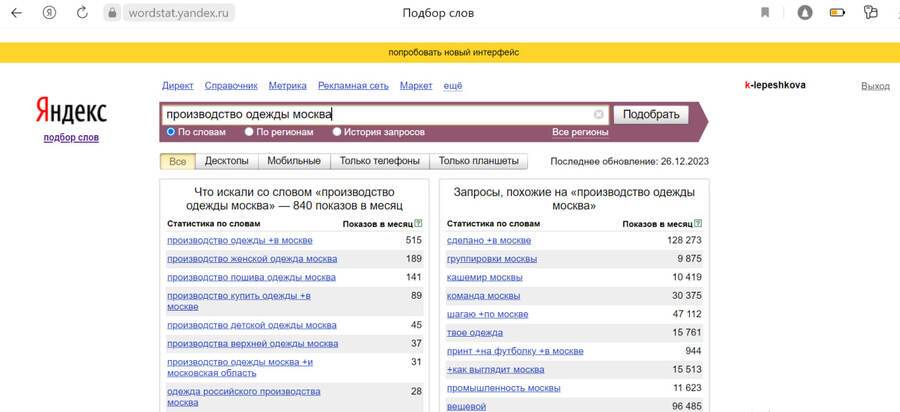The height and width of the screenshot is (412, 900).
Task: Open the 'Директ' link
Action: 178,86
